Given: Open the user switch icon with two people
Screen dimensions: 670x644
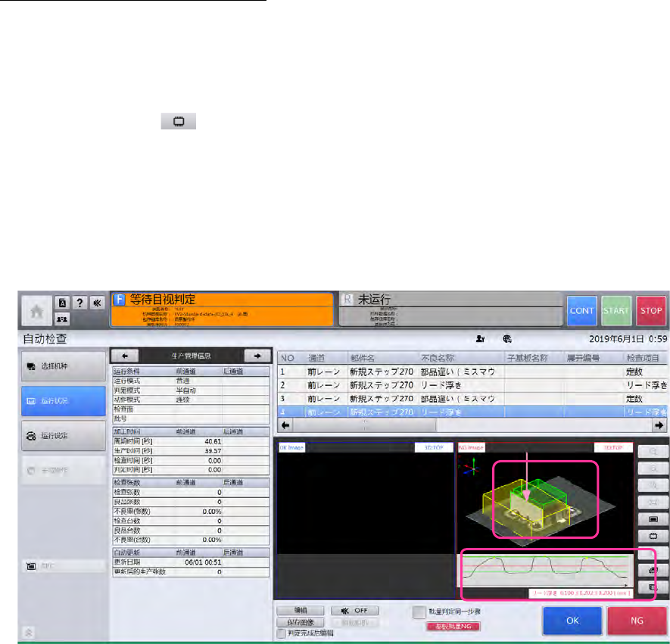Looking at the screenshot, I should click(x=62, y=319).
